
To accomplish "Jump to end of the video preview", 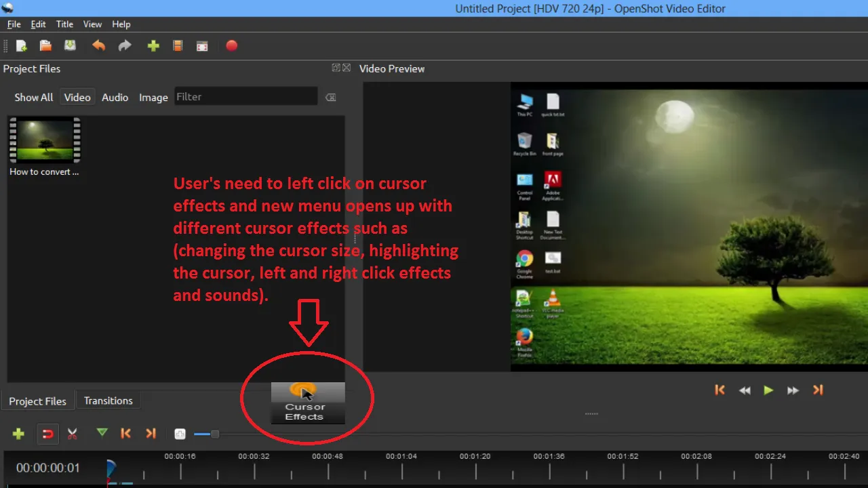I will point(818,390).
